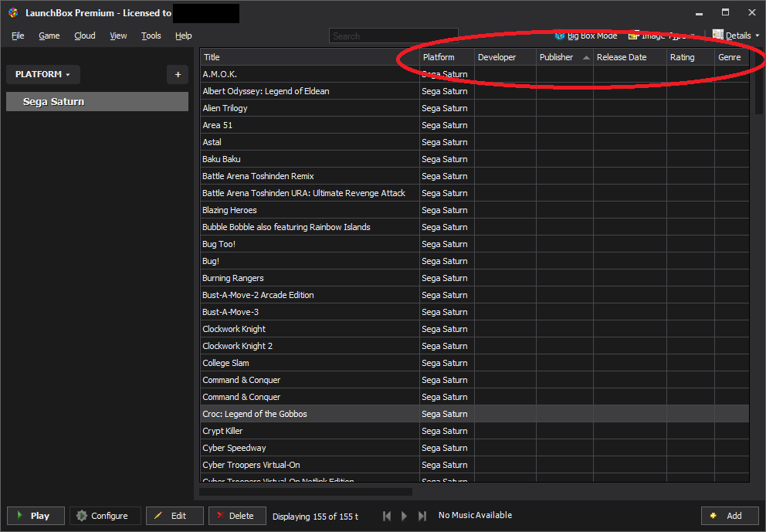This screenshot has height=532, width=766.
Task: Select the Crypt Killer row
Action: click(474, 431)
